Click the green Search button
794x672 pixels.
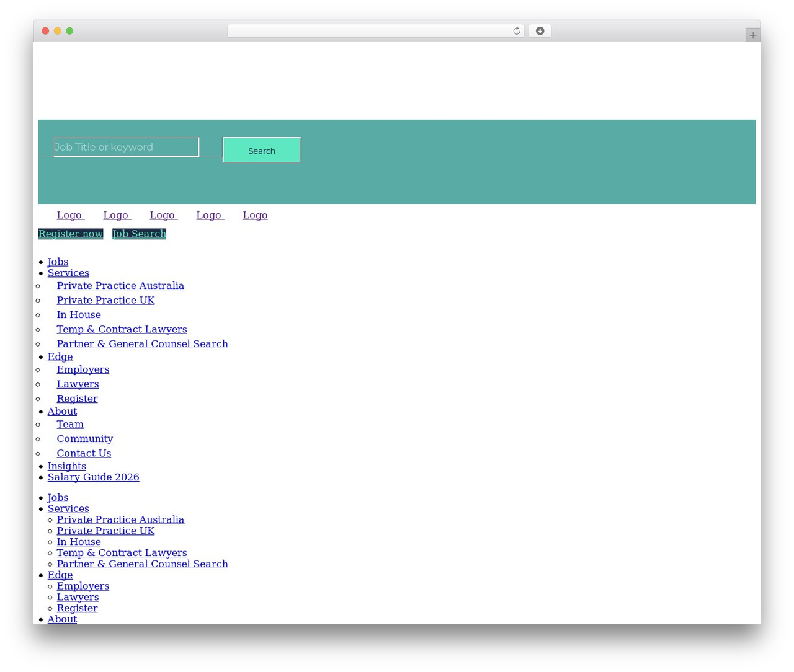(262, 151)
